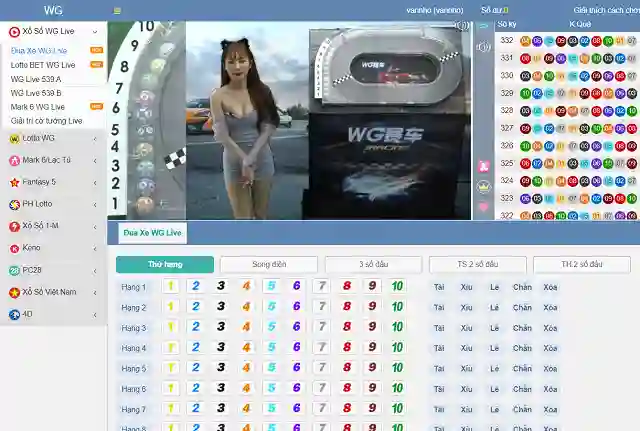Click the Xổ Số Việt Nam flag icon
This screenshot has height=431, width=640.
[15, 293]
